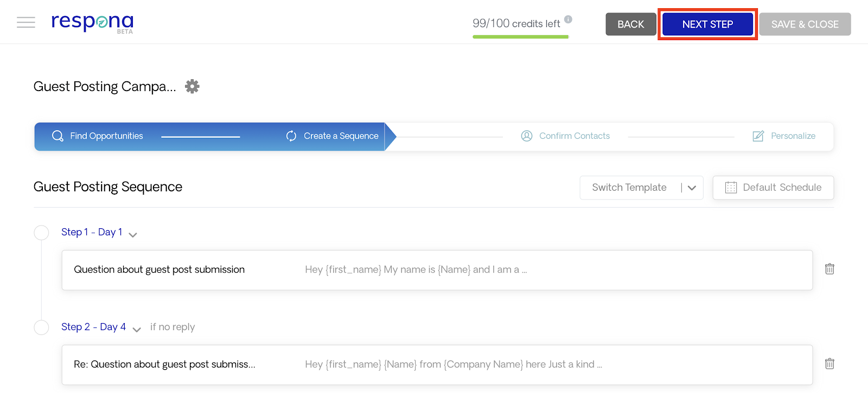Click the Find Opportunities magnifier icon

[58, 136]
